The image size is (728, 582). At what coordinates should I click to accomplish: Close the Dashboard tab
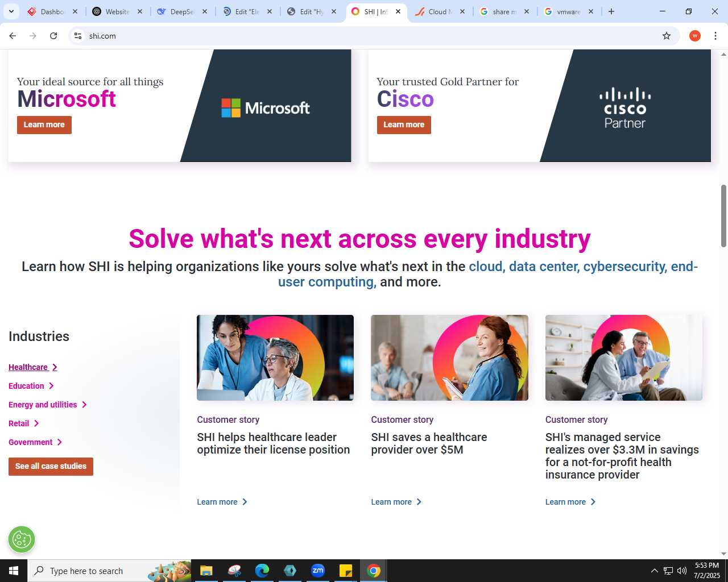point(75,11)
